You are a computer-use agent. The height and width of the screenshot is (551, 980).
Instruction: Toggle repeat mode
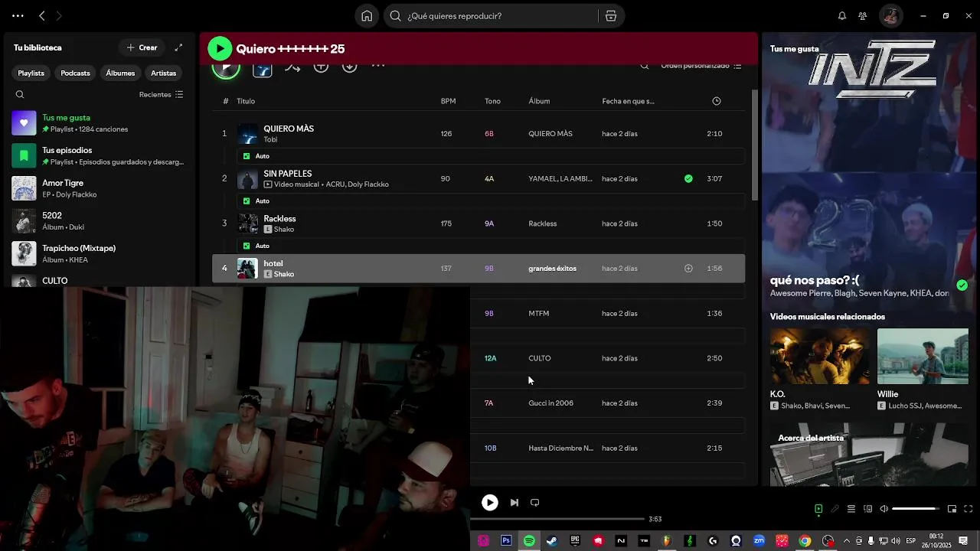535,503
